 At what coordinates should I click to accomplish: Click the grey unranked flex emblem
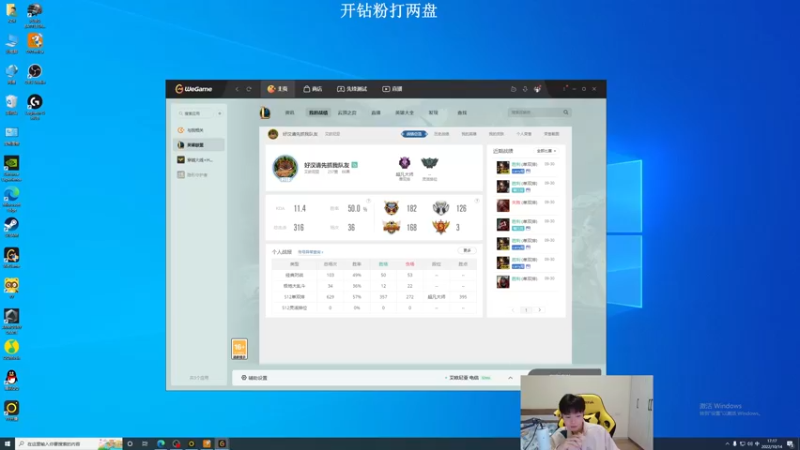[430, 163]
